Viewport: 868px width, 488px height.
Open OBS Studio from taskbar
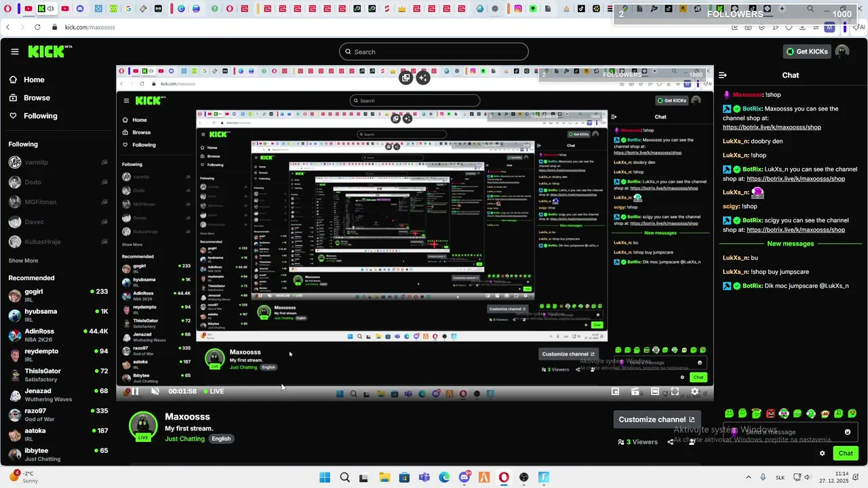tap(524, 477)
